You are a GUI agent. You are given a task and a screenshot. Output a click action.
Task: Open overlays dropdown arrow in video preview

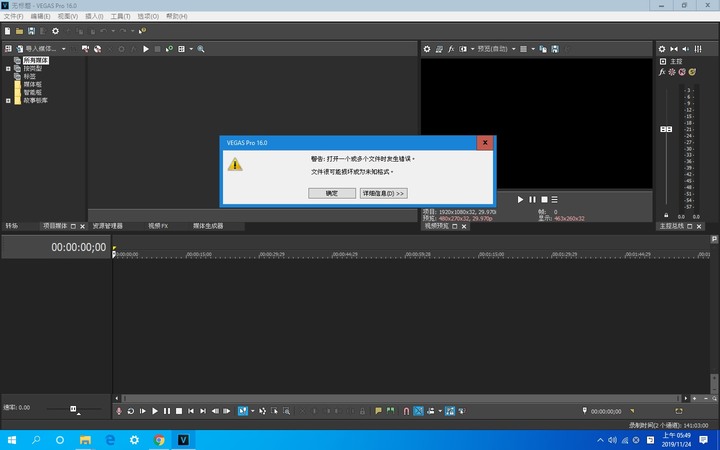pyautogui.click(x=533, y=49)
